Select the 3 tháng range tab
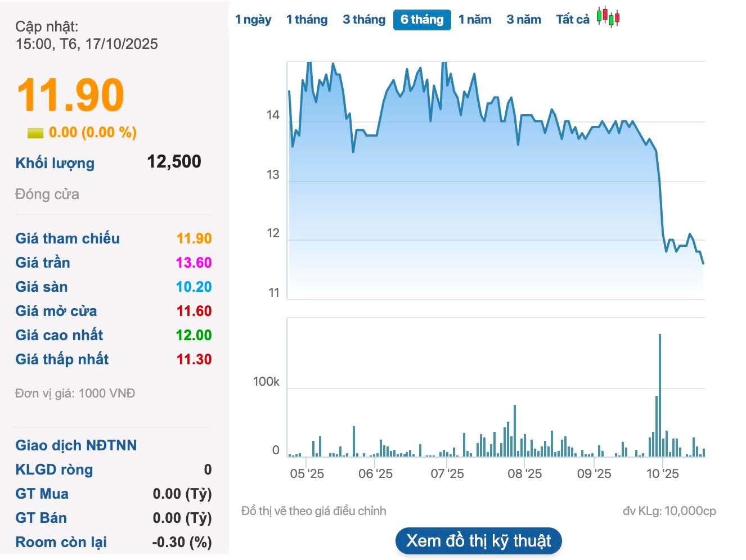 [364, 20]
